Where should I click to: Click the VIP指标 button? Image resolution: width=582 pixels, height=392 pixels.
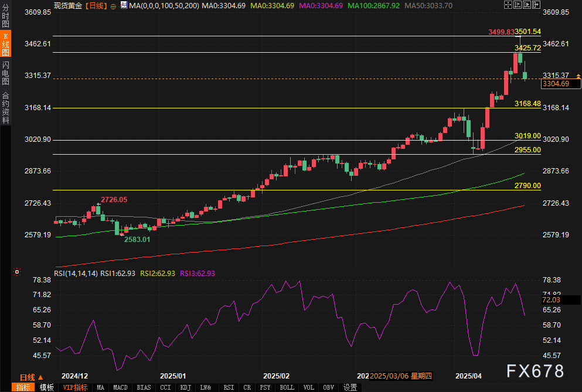click(75, 387)
